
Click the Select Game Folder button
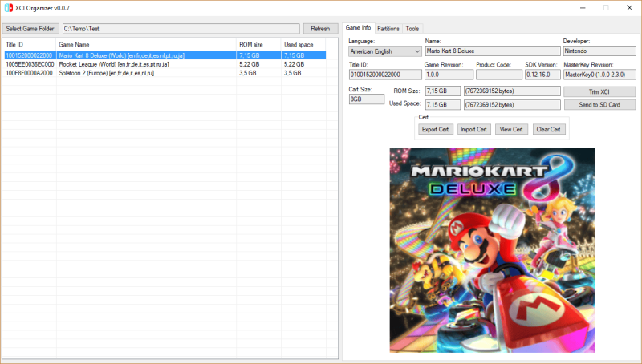30,29
